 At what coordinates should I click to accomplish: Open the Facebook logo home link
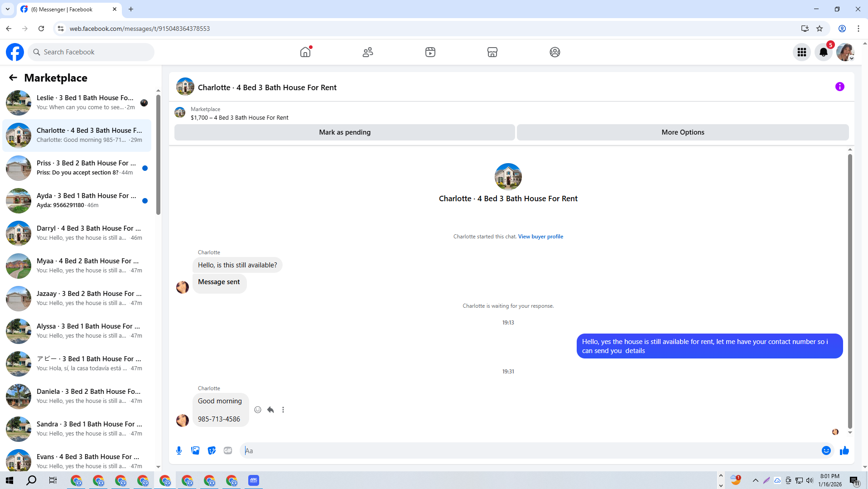tap(15, 52)
